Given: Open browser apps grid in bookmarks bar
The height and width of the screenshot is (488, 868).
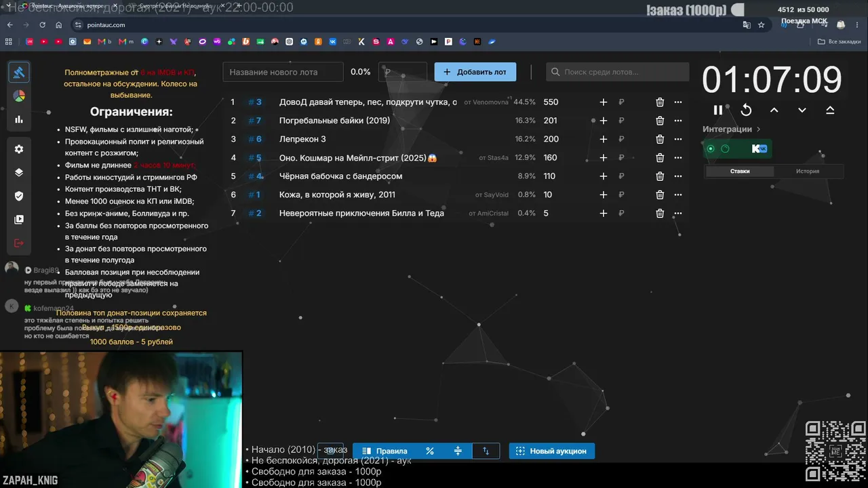Looking at the screenshot, I should point(9,41).
